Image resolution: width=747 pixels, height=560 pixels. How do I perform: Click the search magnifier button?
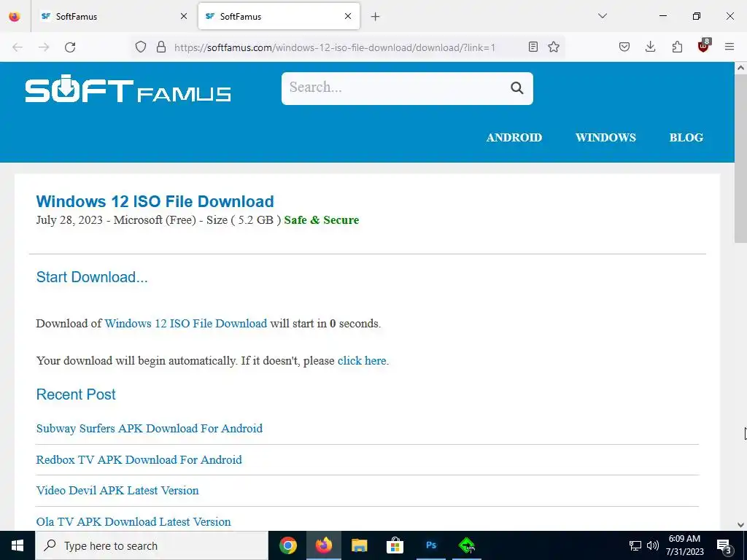517,88
